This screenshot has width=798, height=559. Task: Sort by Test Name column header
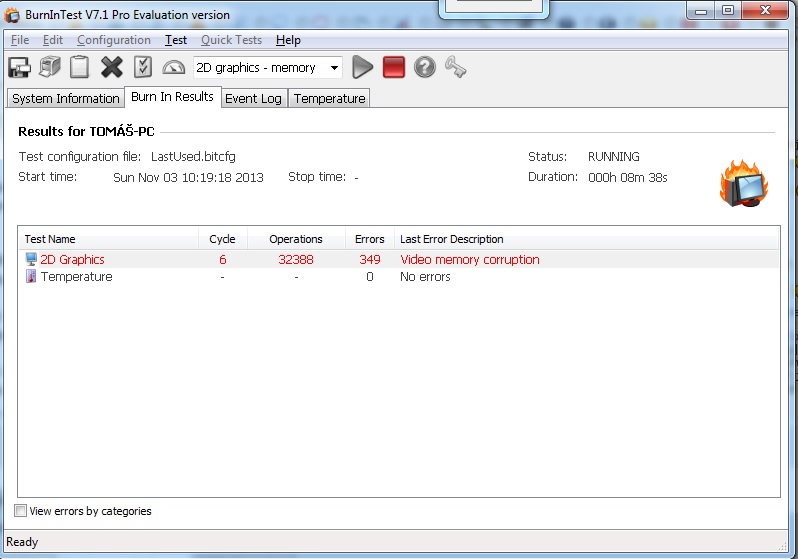pos(108,239)
